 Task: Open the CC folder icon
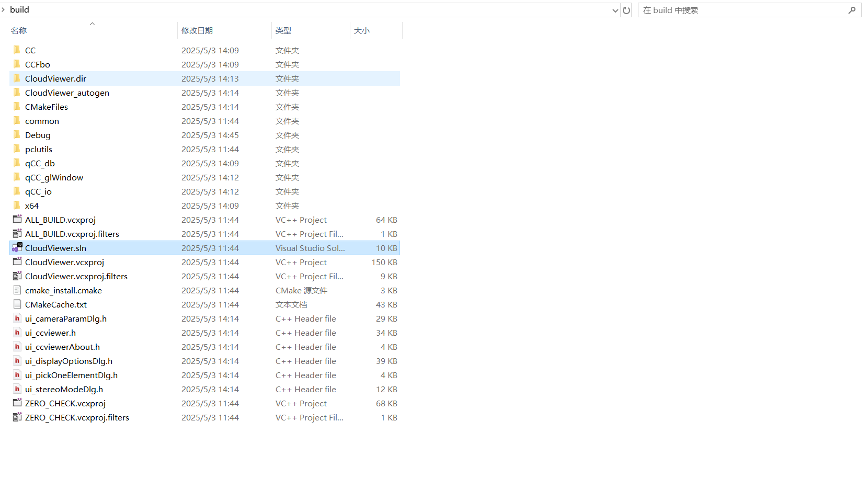point(17,50)
